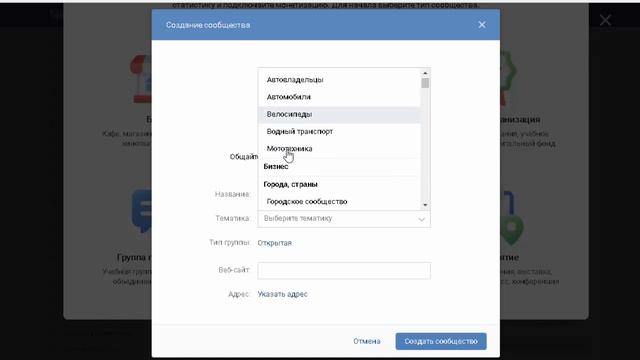Click Создать сообщество button

pos(441,341)
